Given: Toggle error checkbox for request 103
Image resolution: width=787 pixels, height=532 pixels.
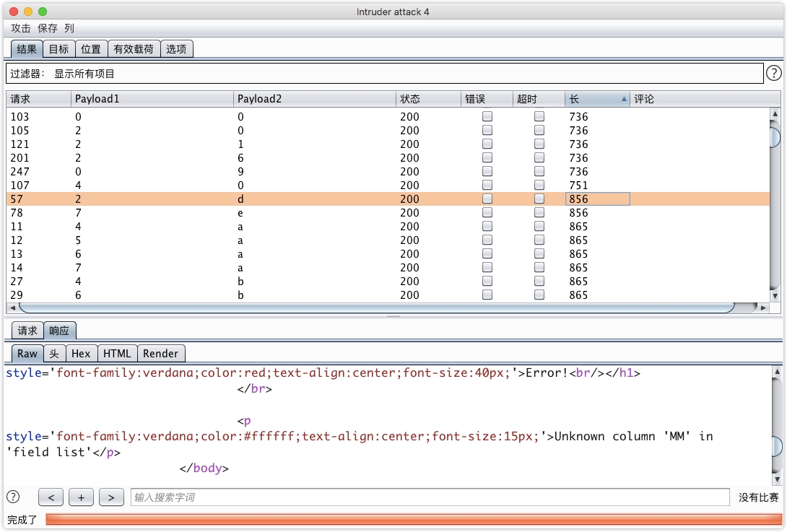Looking at the screenshot, I should (x=487, y=116).
